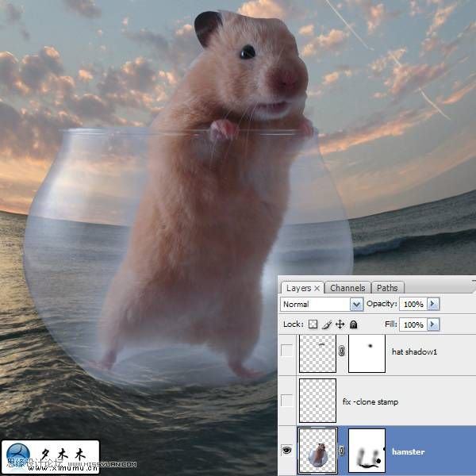
Task: Select the hat shadow1 layer thumbnail
Action: click(x=317, y=353)
